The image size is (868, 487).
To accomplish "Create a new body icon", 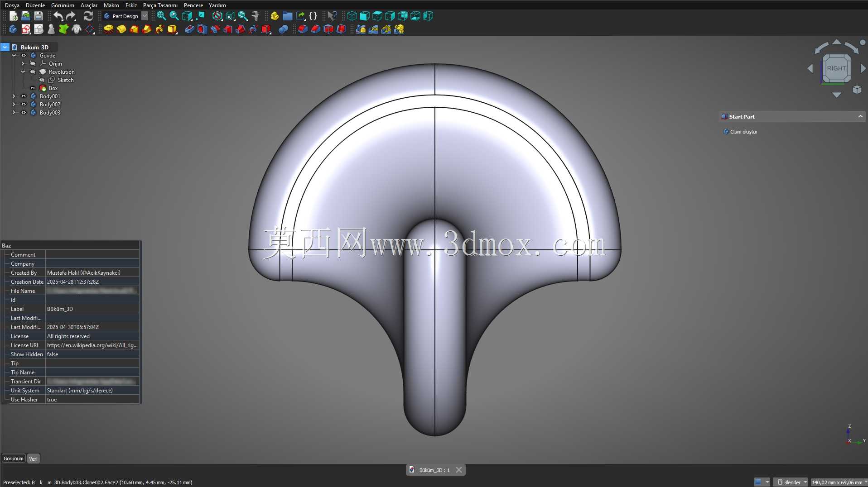I will tap(13, 29).
